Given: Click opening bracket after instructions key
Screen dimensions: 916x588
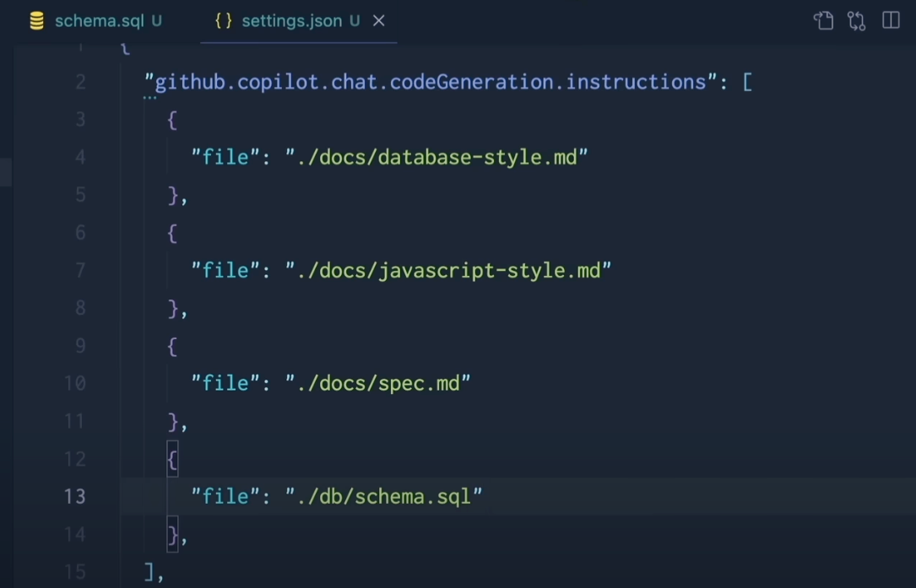Looking at the screenshot, I should [x=747, y=82].
